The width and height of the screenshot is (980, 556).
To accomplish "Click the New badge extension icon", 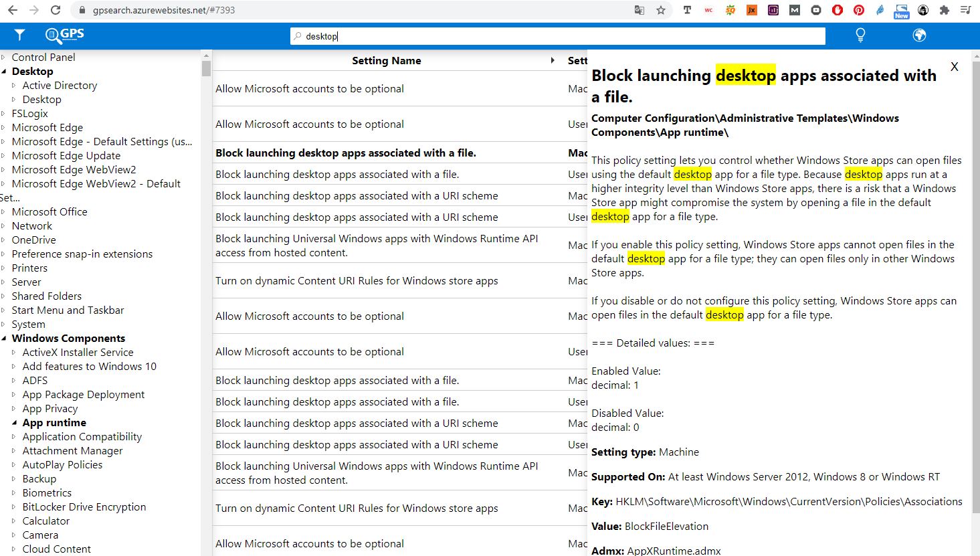I will coord(902,11).
